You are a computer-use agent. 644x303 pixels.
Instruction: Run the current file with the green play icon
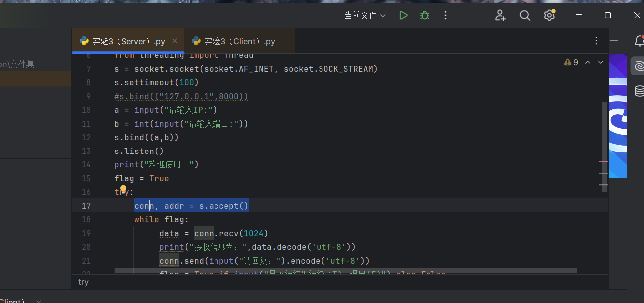403,16
